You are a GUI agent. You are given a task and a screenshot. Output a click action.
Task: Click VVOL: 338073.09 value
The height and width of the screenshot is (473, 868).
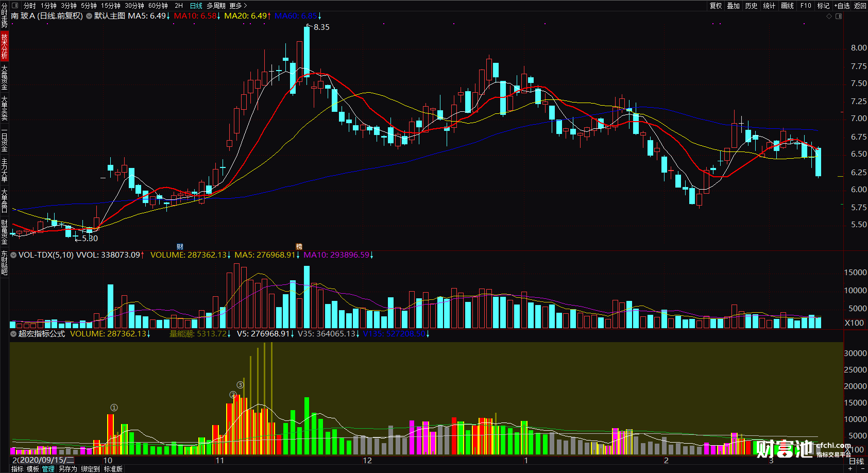click(110, 255)
